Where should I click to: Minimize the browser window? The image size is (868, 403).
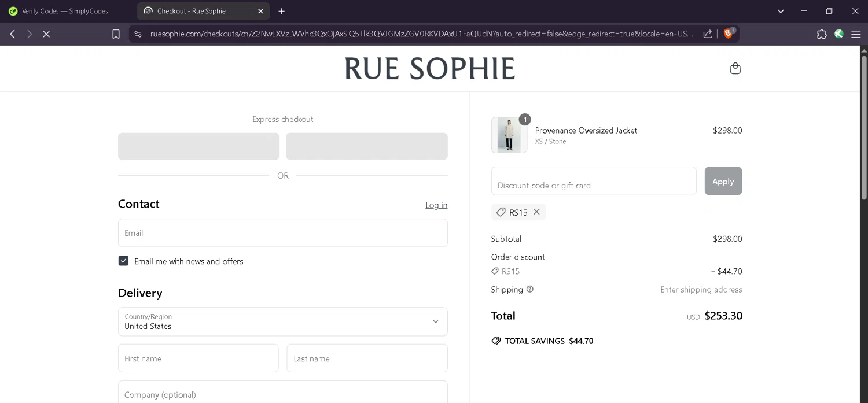(x=804, y=11)
